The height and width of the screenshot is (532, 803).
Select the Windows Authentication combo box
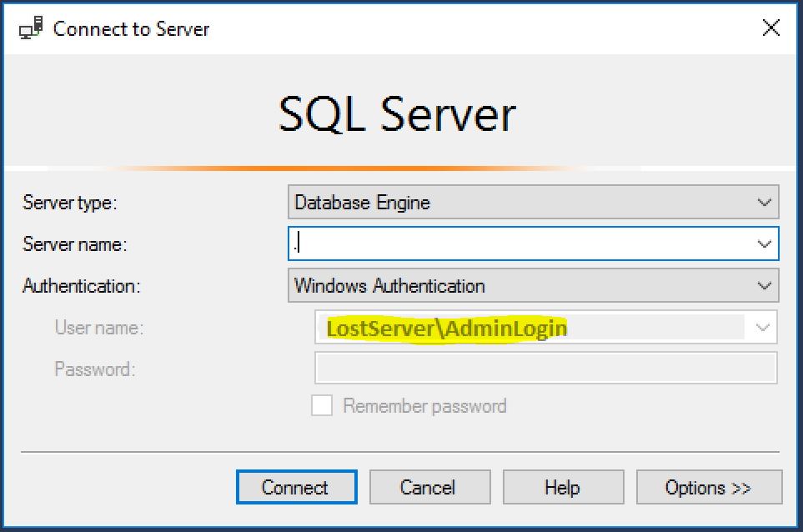point(517,286)
